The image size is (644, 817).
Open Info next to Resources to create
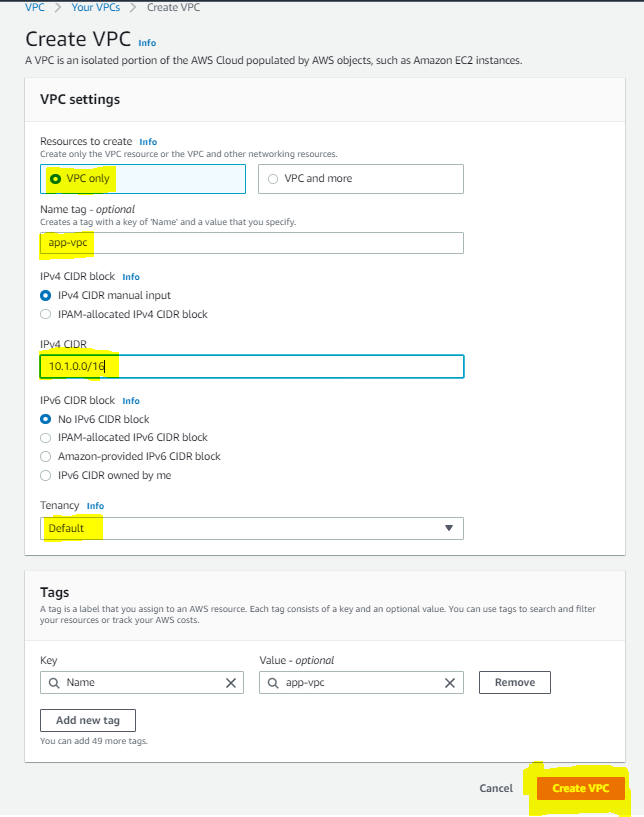tap(147, 141)
